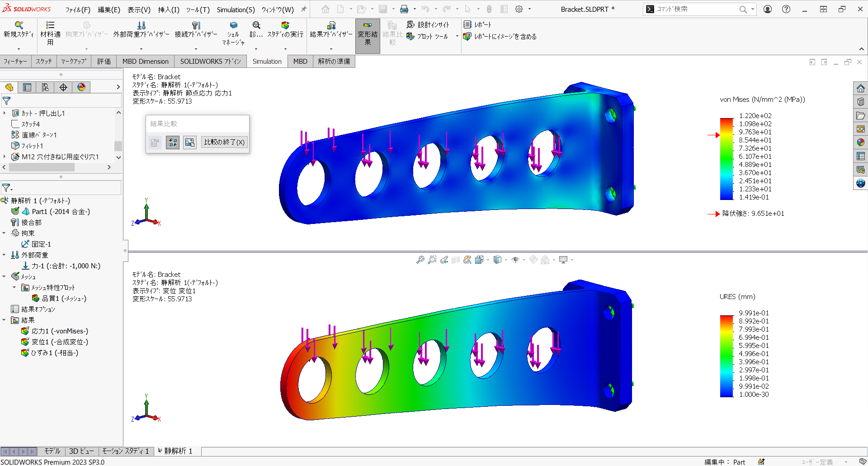Select the DisplayManager color ball tab icon

click(81, 87)
